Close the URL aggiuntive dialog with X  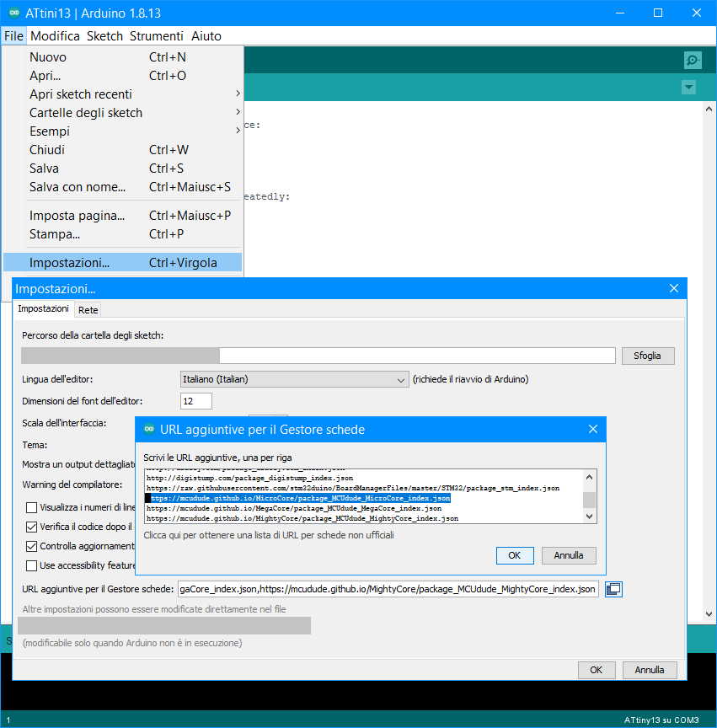tap(592, 430)
